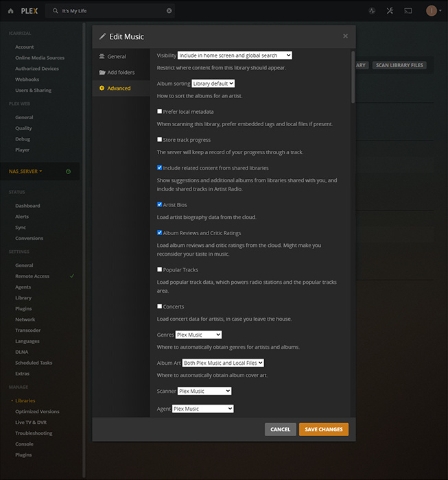
Task: Click the Remote Access green checkmark
Action: tap(72, 276)
